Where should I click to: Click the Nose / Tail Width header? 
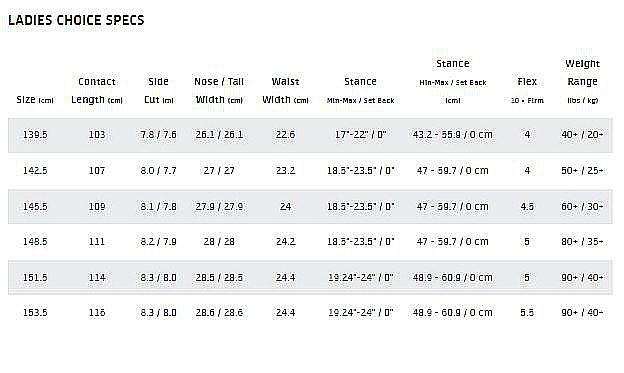pyautogui.click(x=219, y=90)
